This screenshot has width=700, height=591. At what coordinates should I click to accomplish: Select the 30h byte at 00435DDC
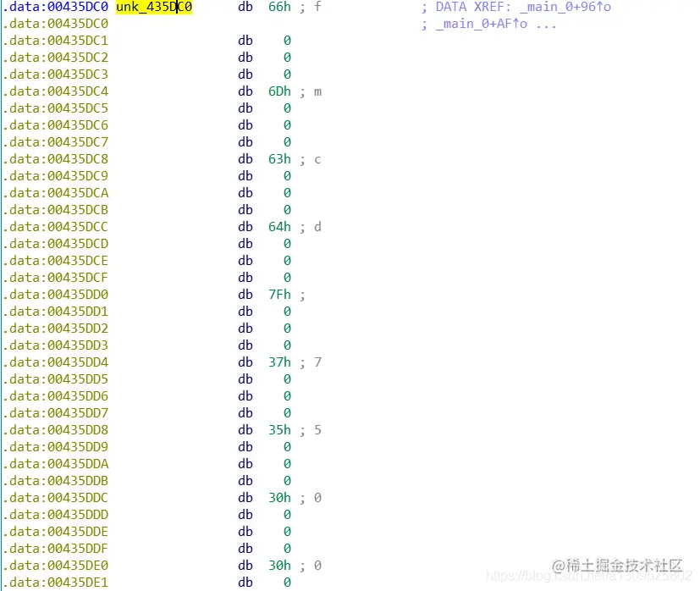(279, 498)
